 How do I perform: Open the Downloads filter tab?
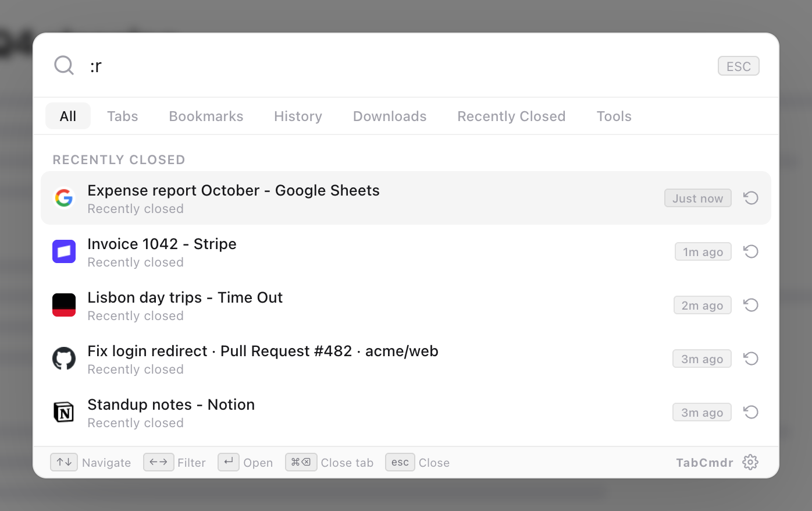click(x=390, y=116)
